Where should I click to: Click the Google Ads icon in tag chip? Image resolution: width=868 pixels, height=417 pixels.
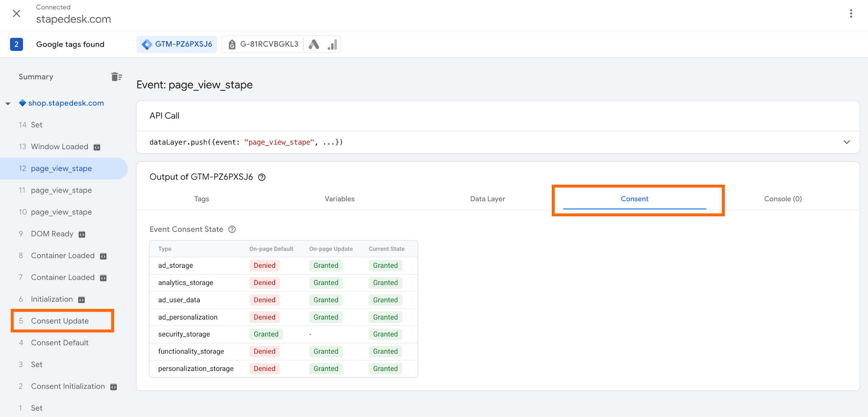pos(314,44)
